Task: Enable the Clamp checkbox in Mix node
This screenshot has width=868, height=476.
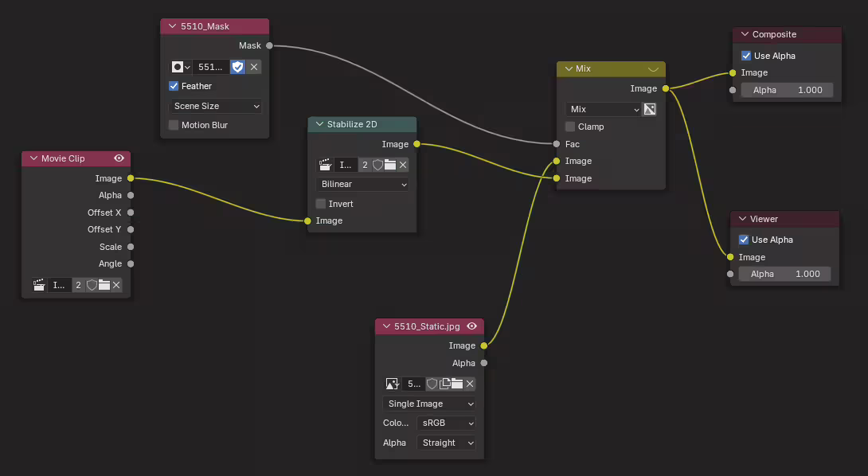Action: coord(570,127)
